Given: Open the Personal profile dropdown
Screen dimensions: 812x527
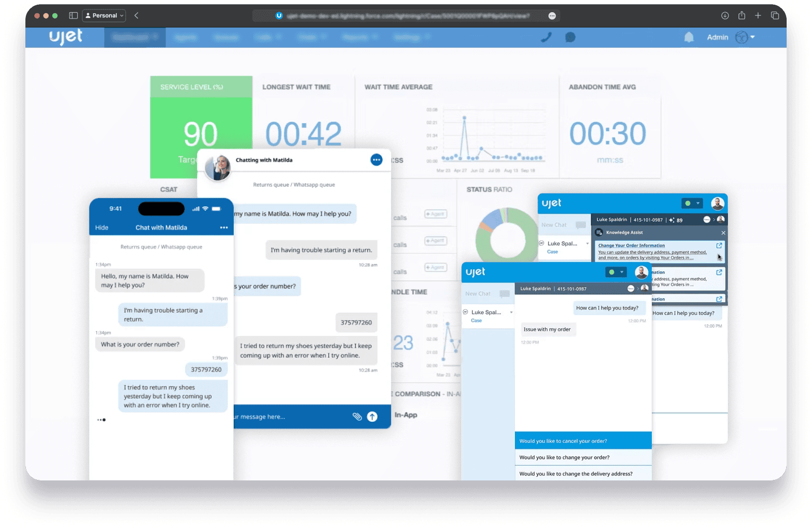Looking at the screenshot, I should coord(104,15).
